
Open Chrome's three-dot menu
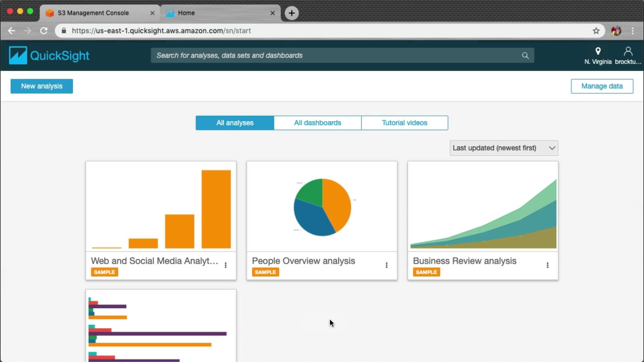click(x=633, y=31)
